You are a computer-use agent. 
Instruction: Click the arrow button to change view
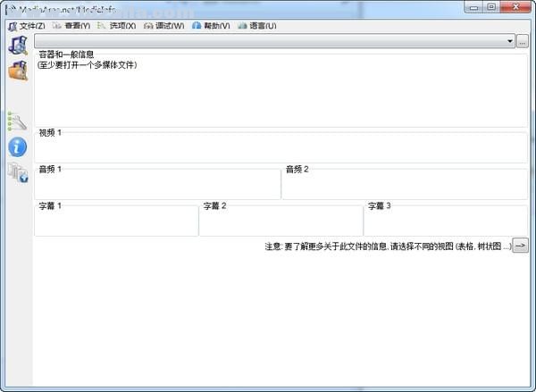[x=520, y=246]
